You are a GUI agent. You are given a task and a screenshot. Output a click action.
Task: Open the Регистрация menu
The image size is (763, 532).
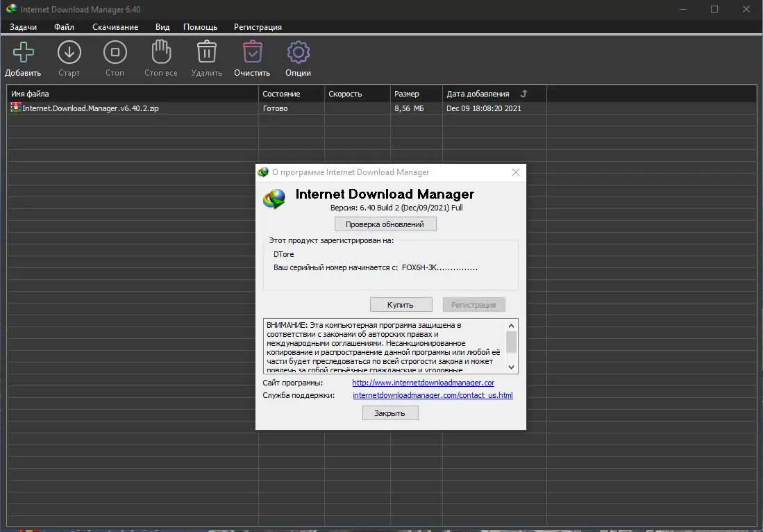coord(258,27)
